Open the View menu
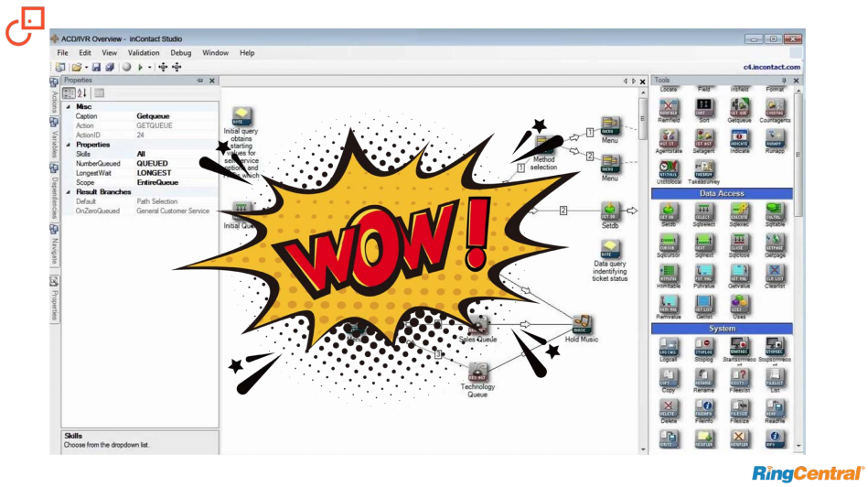 pos(109,52)
